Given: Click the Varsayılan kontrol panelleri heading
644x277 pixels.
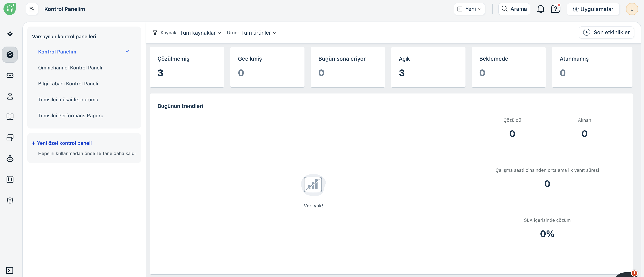Looking at the screenshot, I should 64,37.
